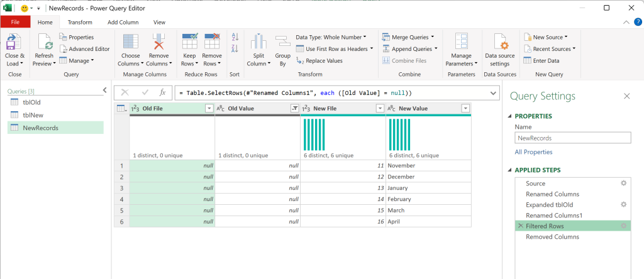644x279 pixels.
Task: Collapse the Queries pane
Action: 105,90
